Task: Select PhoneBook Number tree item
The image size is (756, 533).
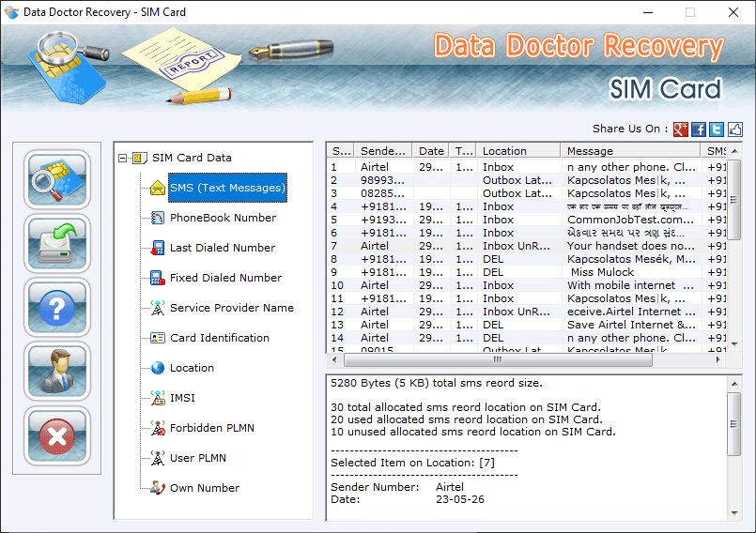Action: 223,218
